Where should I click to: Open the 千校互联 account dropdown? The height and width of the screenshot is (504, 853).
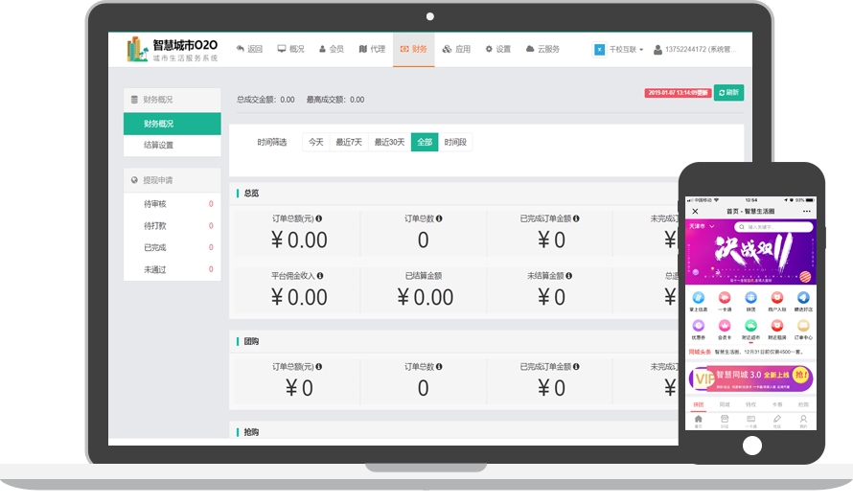click(618, 50)
